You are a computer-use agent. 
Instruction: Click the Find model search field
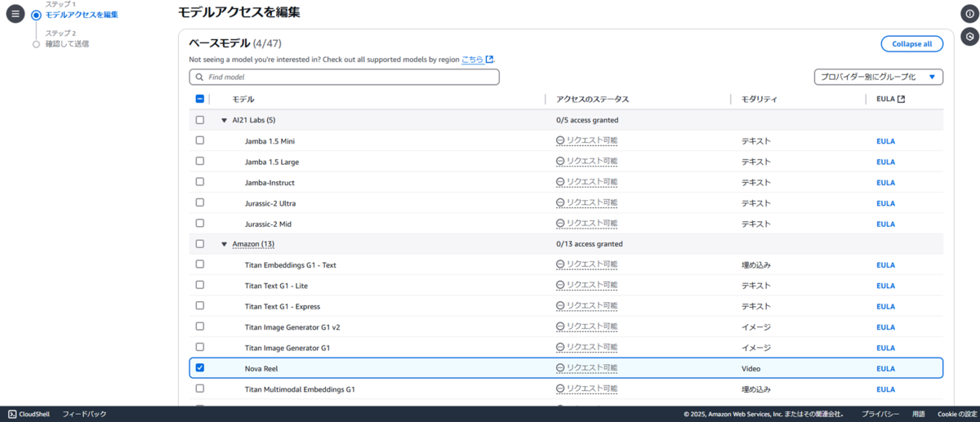click(344, 77)
